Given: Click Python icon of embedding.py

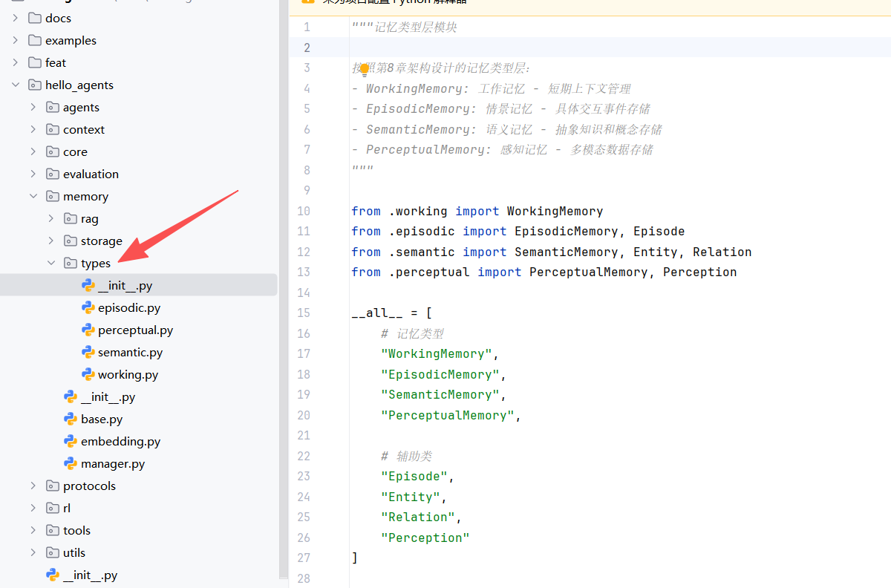Looking at the screenshot, I should (x=71, y=441).
